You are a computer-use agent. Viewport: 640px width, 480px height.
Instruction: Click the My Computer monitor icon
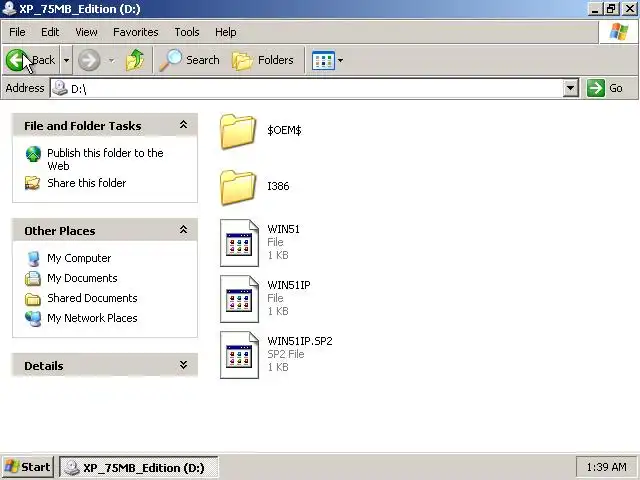pos(33,258)
